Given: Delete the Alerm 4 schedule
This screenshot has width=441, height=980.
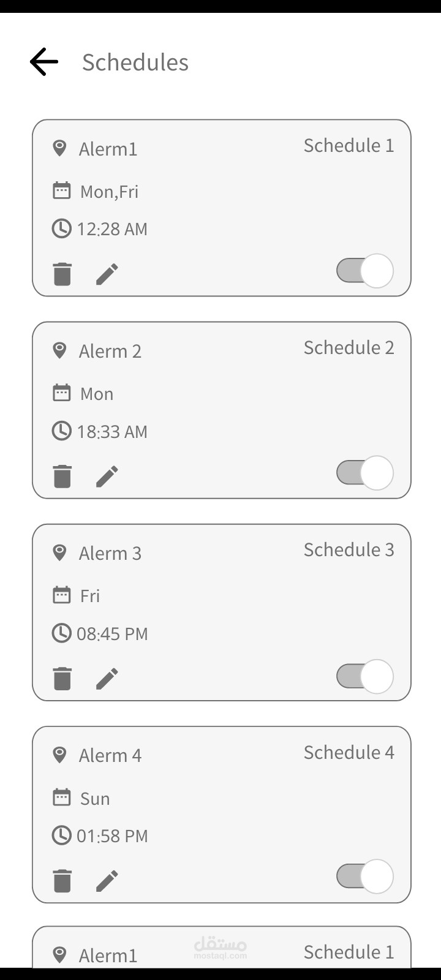Looking at the screenshot, I should 62,880.
